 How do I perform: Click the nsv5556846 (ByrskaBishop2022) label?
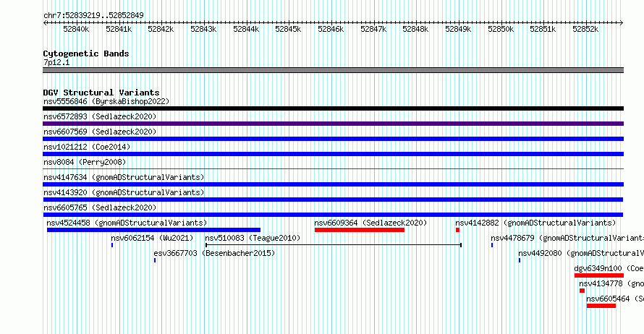tap(106, 101)
